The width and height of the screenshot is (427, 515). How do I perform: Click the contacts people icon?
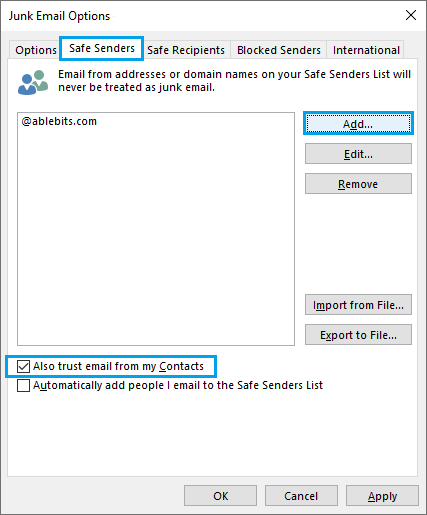point(33,82)
